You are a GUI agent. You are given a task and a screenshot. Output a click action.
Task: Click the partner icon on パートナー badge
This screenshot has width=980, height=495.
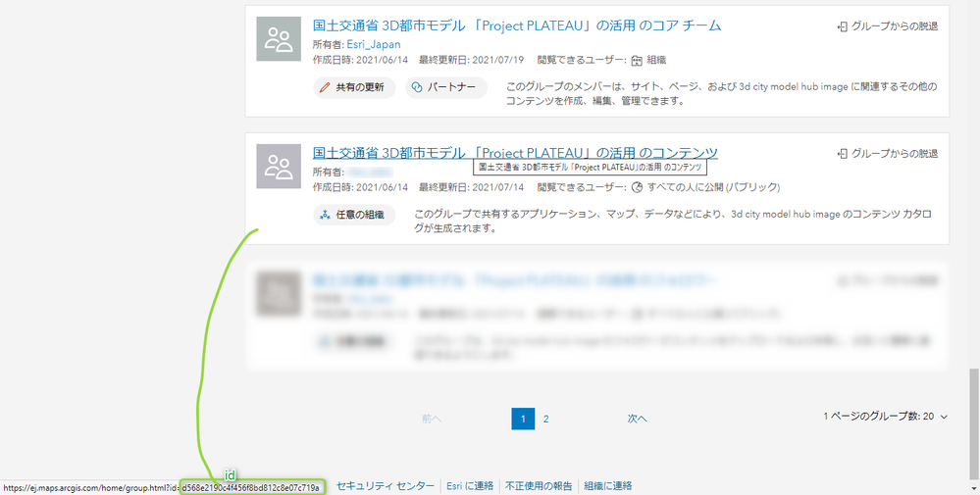click(x=417, y=87)
